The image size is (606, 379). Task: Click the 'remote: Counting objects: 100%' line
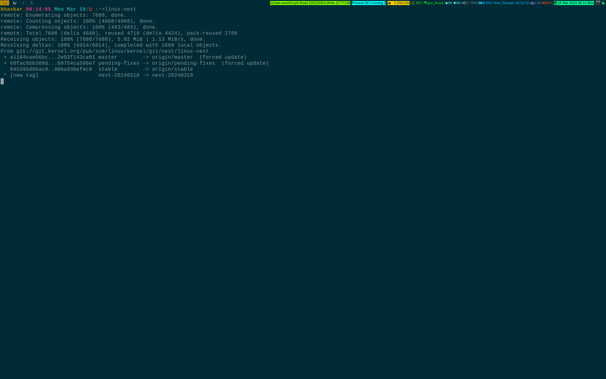[78, 21]
